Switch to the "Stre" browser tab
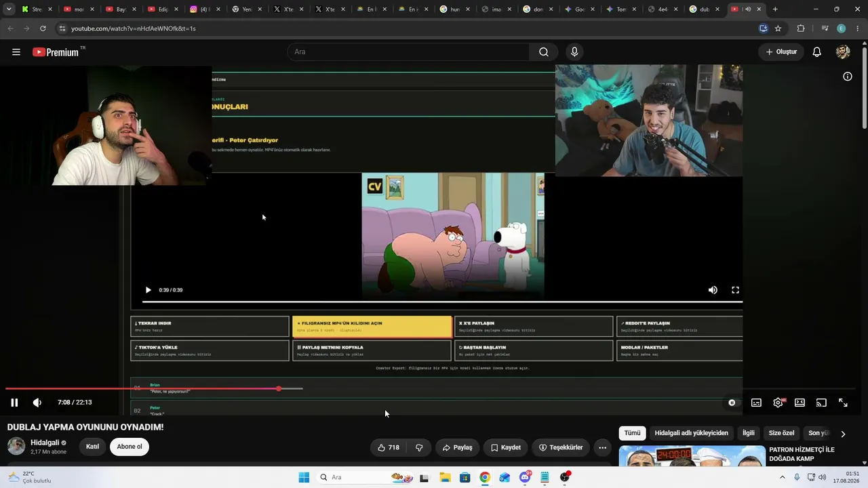Screen dimensions: 868x488 (37, 9)
